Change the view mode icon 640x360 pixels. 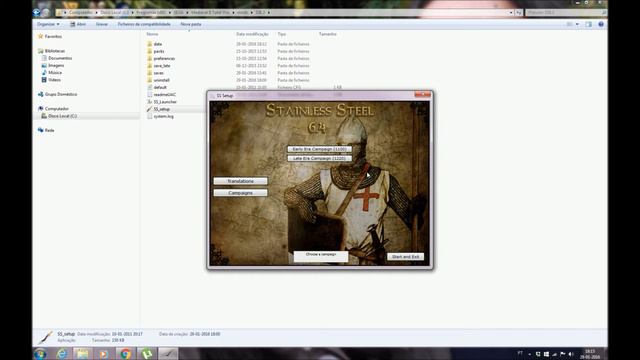tap(569, 24)
